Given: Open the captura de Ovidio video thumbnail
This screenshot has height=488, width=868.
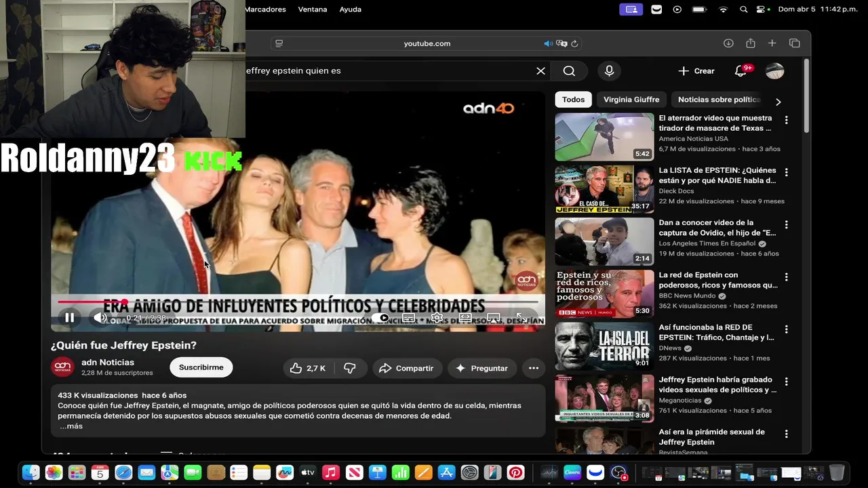Looking at the screenshot, I should [604, 241].
